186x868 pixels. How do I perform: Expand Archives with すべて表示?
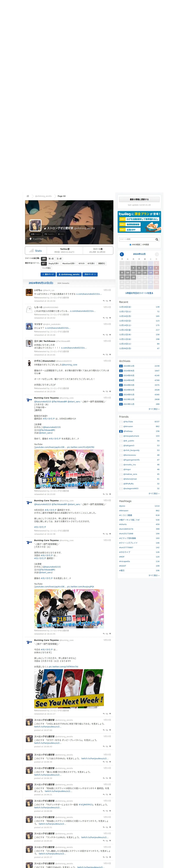click(x=154, y=409)
